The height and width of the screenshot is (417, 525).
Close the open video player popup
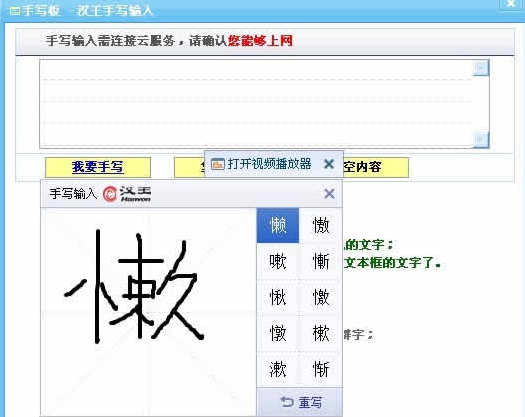(329, 164)
